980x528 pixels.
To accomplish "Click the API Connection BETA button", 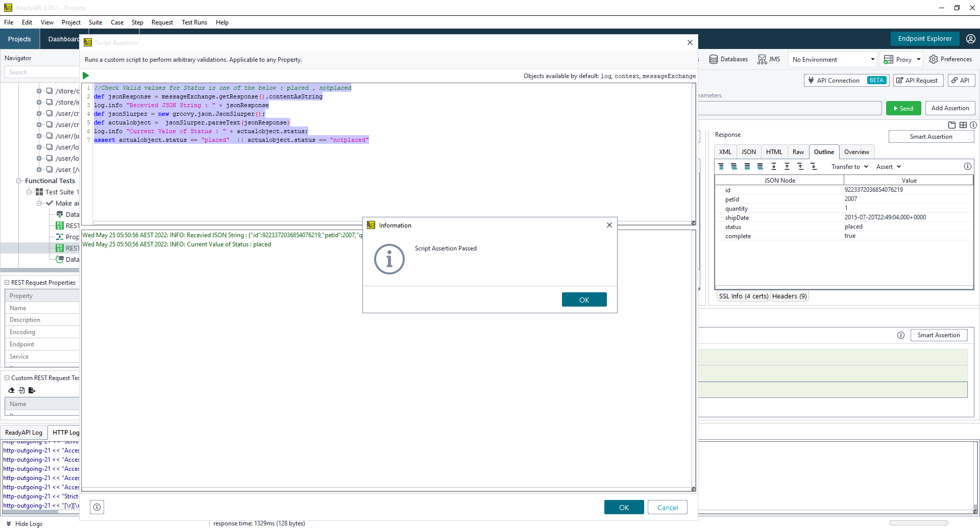I will [x=846, y=80].
